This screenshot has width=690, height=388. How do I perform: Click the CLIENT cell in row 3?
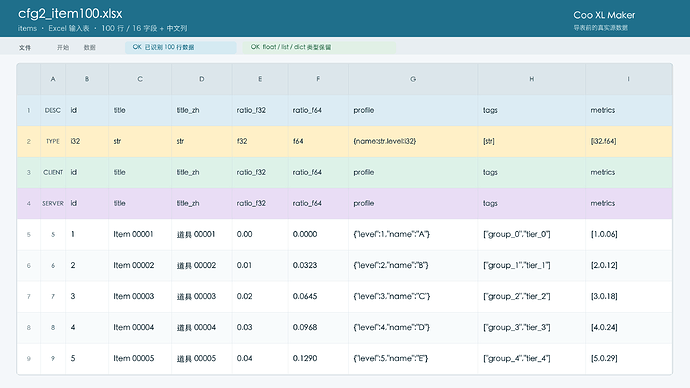click(x=53, y=172)
